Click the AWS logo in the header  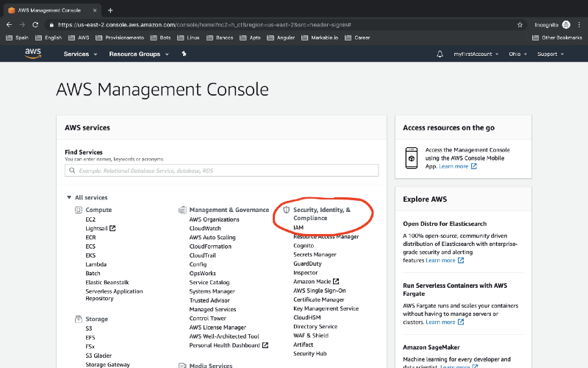click(x=33, y=54)
